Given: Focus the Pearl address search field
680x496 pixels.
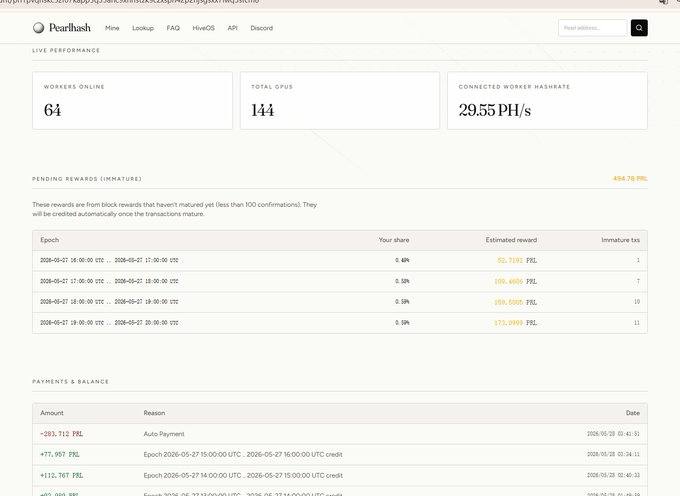Looking at the screenshot, I should pyautogui.click(x=592, y=28).
